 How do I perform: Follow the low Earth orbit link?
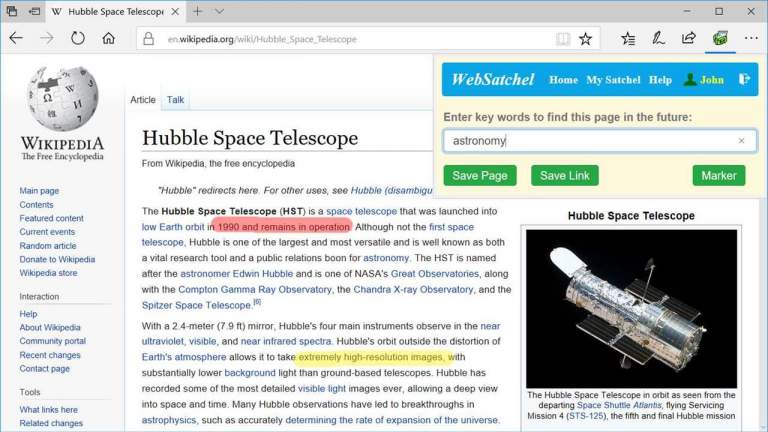[x=173, y=227]
